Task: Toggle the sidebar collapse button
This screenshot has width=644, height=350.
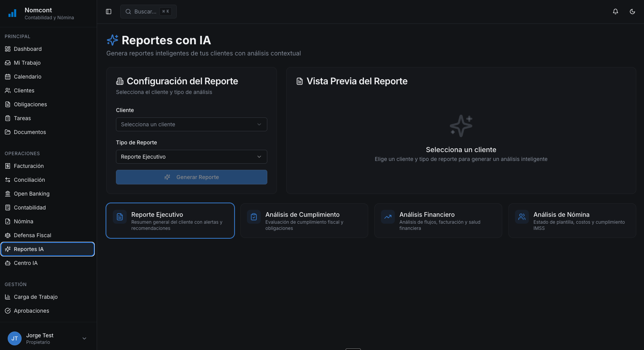Action: pos(108,12)
